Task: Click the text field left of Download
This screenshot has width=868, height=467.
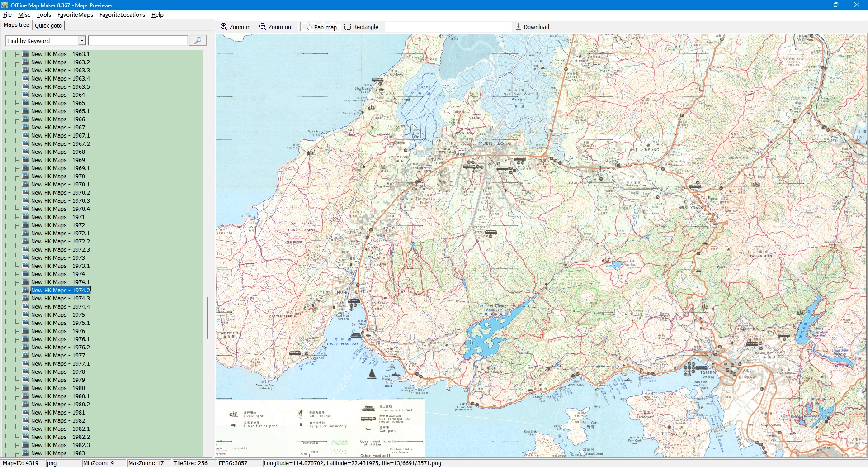Action: (x=448, y=27)
